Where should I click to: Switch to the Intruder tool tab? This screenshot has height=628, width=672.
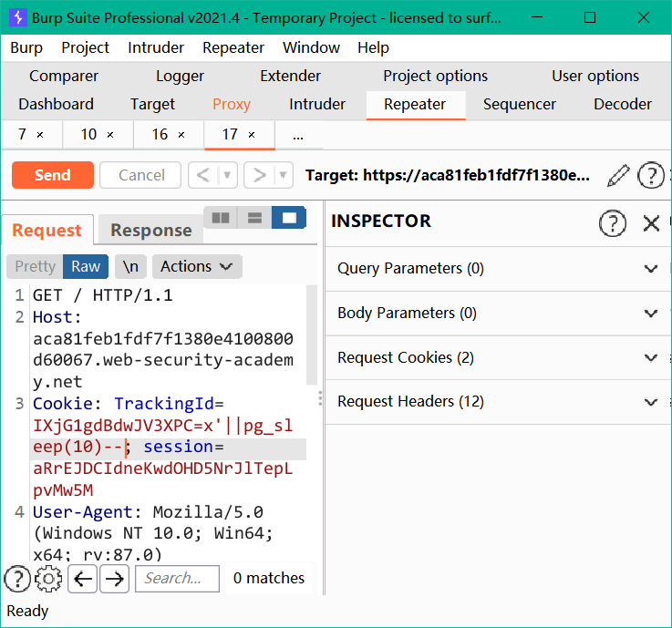click(317, 104)
